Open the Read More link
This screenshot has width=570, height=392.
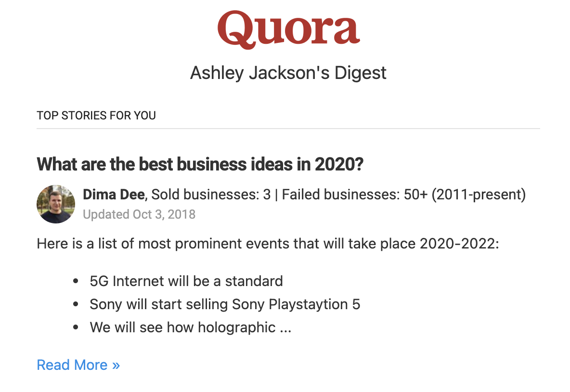pyautogui.click(x=72, y=365)
